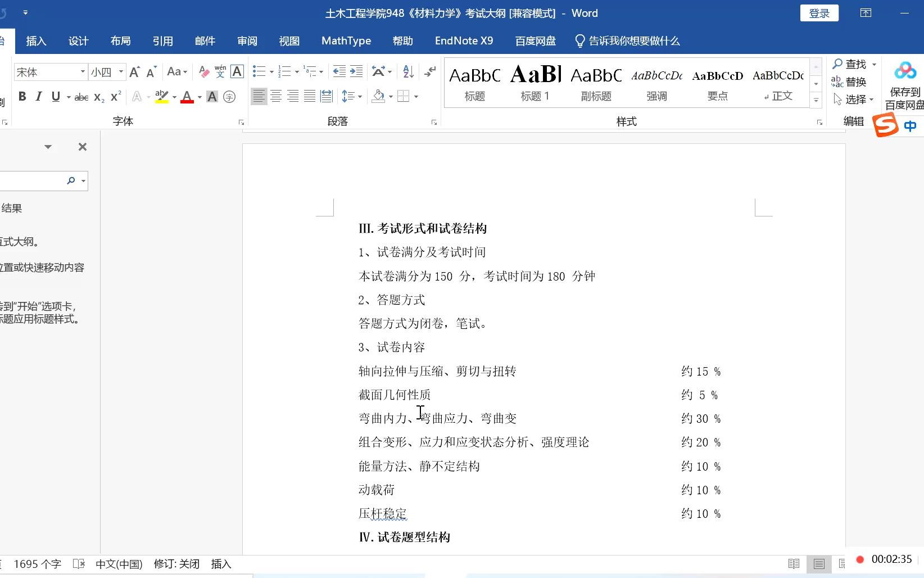Viewport: 924px width, 578px height.
Task: Apply 标题 1 style
Action: 535,82
